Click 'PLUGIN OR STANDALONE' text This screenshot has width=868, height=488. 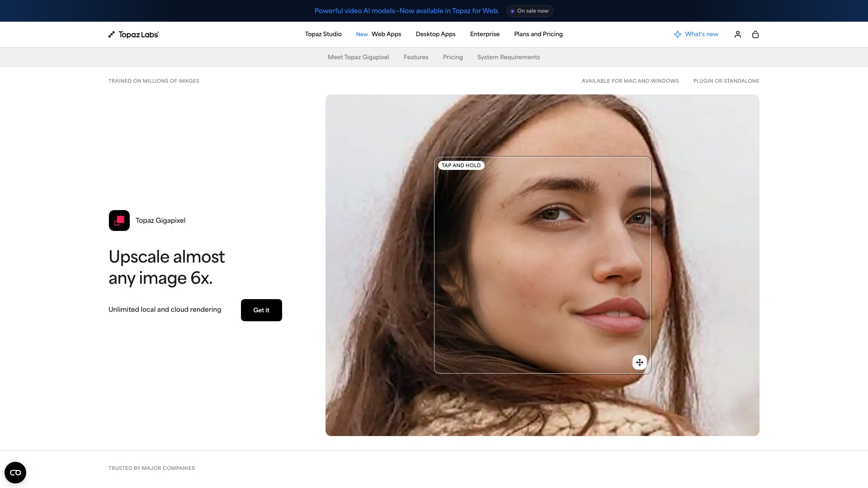tap(726, 81)
